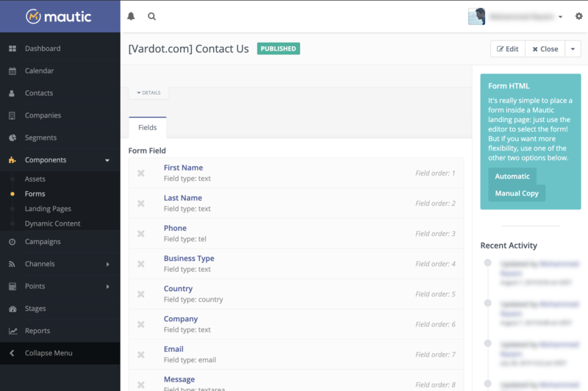Click the Reports line chart icon

click(x=13, y=331)
